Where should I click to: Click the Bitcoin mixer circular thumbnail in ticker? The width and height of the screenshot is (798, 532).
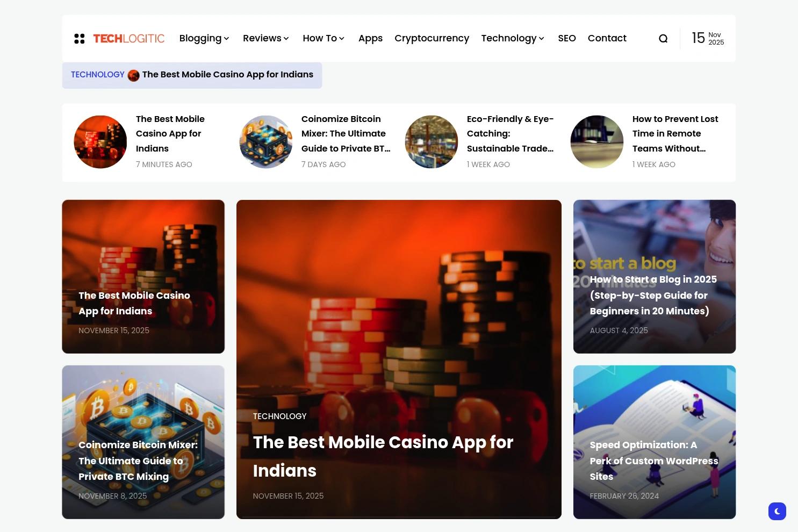(265, 141)
